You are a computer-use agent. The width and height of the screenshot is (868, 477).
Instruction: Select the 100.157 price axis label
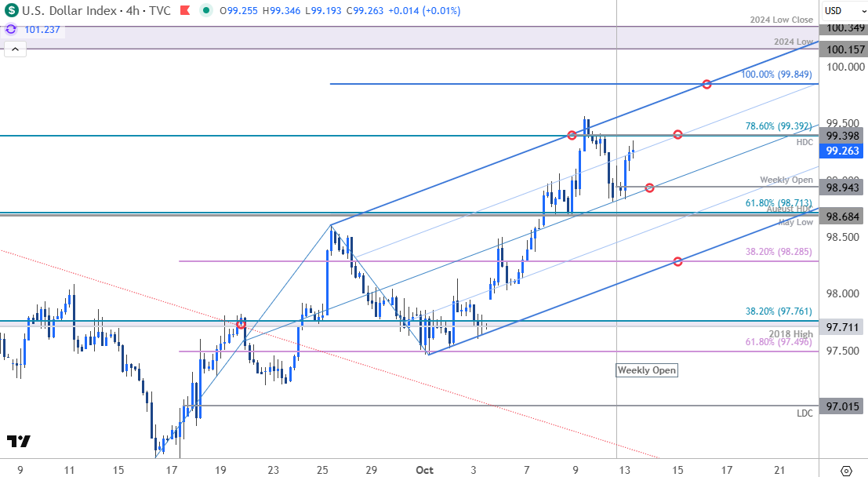pos(843,50)
